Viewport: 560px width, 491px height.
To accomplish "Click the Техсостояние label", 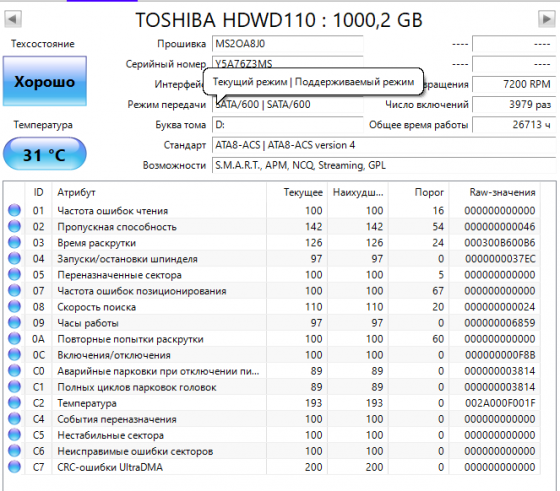I will coord(42,44).
